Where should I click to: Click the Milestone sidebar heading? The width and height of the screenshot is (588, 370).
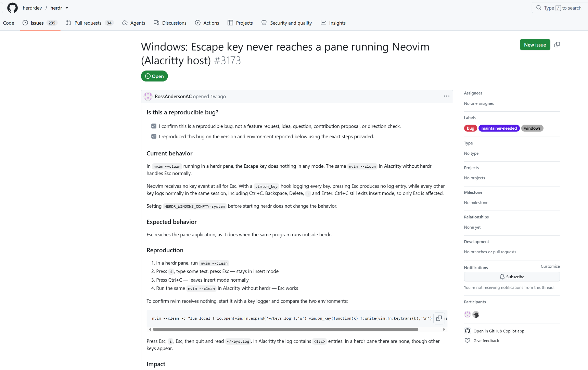[x=473, y=192]
